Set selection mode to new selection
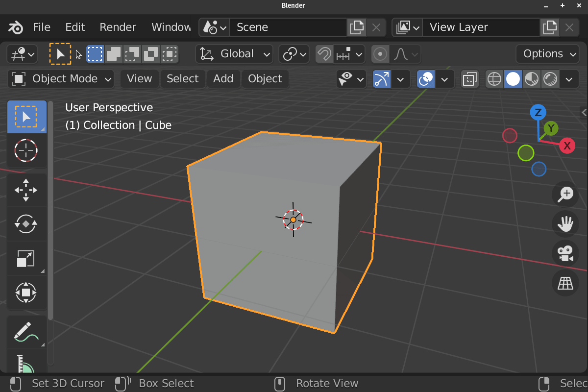Image resolution: width=588 pixels, height=392 pixels. click(x=95, y=54)
